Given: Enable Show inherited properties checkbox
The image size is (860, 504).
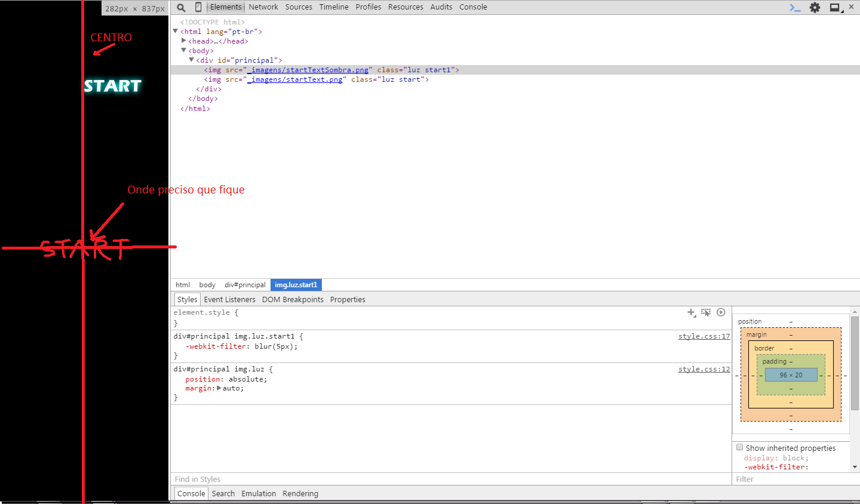Looking at the screenshot, I should 739,447.
